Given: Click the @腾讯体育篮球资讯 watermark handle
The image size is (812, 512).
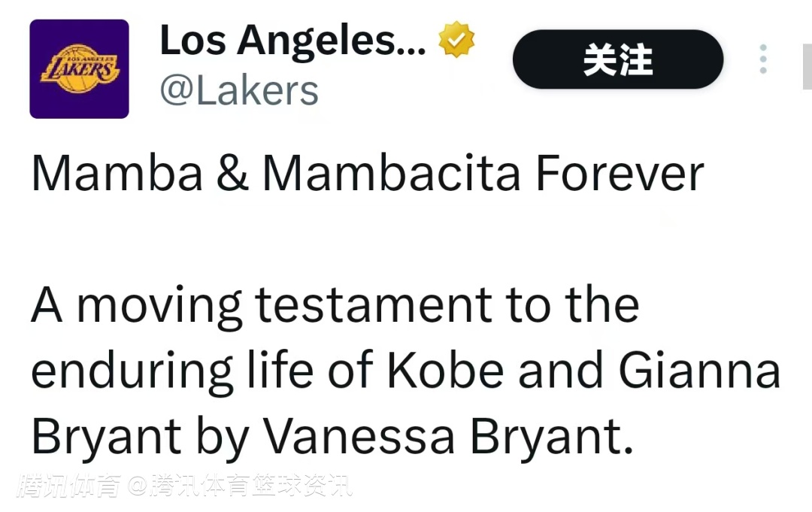Looking at the screenshot, I should tap(241, 486).
